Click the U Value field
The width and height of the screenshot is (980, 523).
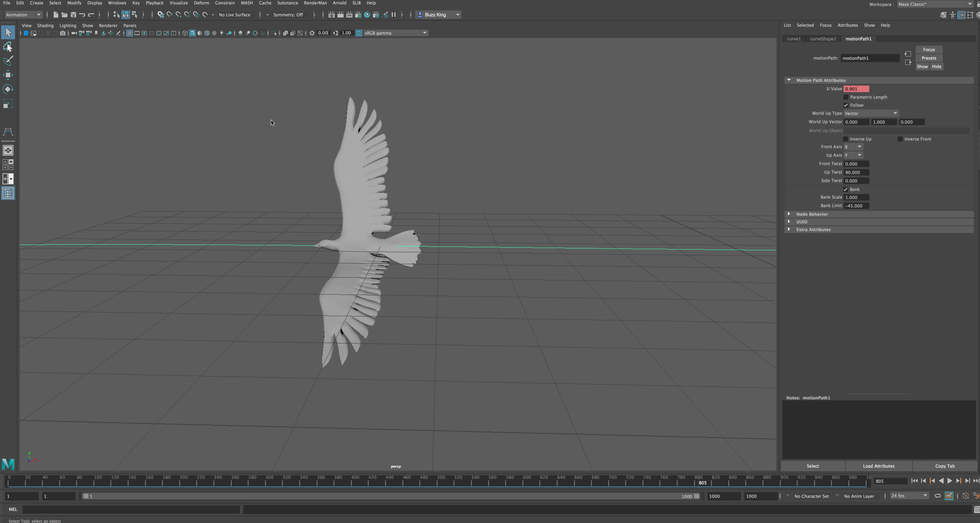pyautogui.click(x=856, y=89)
